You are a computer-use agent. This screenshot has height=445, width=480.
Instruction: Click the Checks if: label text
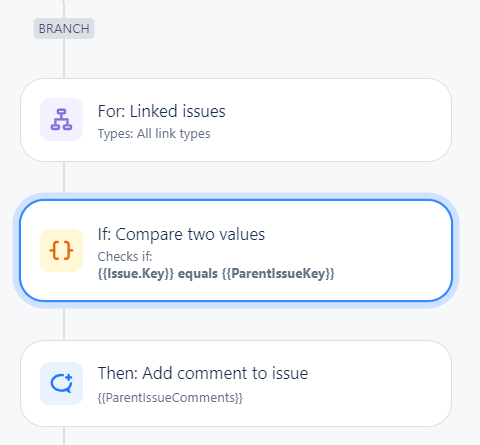pos(125,257)
